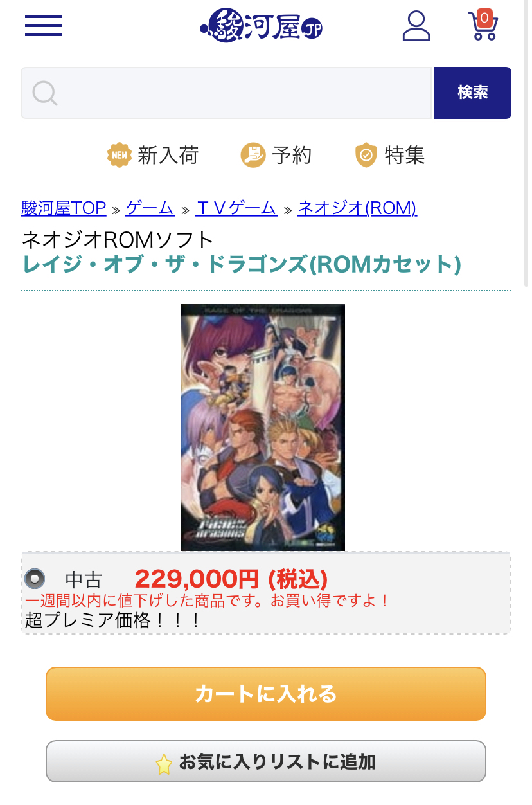Image resolution: width=532 pixels, height=805 pixels.
Task: Open the hamburger menu
Action: tap(44, 26)
